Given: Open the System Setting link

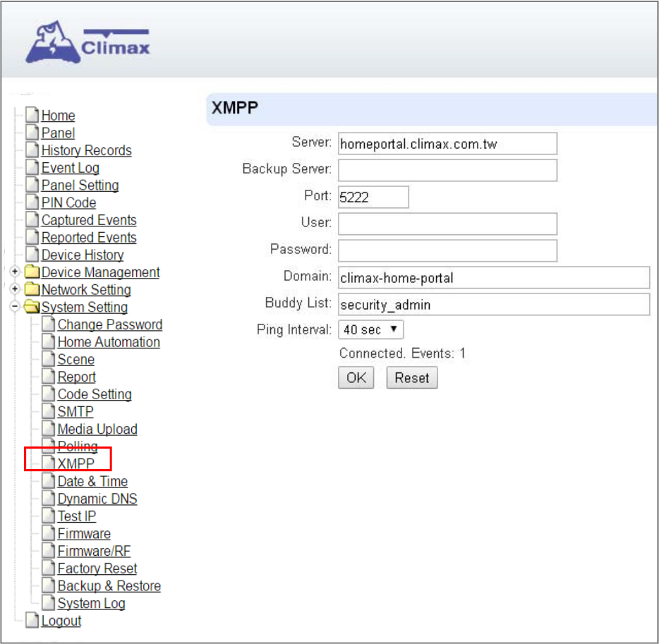Looking at the screenshot, I should point(84,308).
